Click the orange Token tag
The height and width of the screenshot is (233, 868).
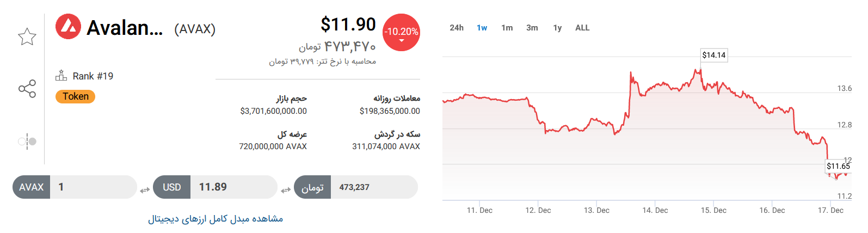pos(75,96)
